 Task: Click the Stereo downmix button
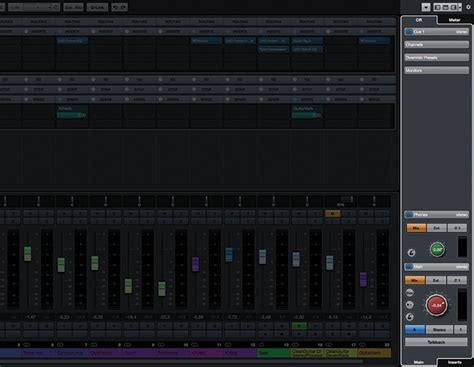[x=439, y=330]
